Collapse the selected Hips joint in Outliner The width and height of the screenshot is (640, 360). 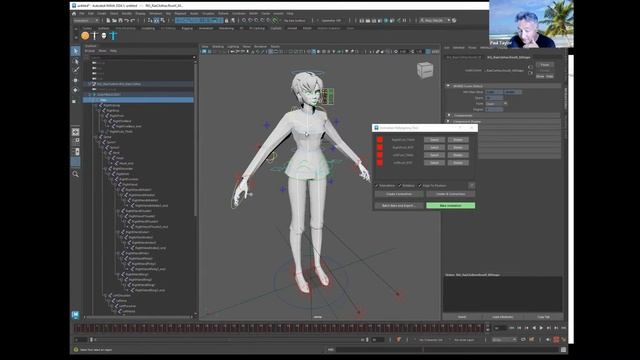coord(93,100)
